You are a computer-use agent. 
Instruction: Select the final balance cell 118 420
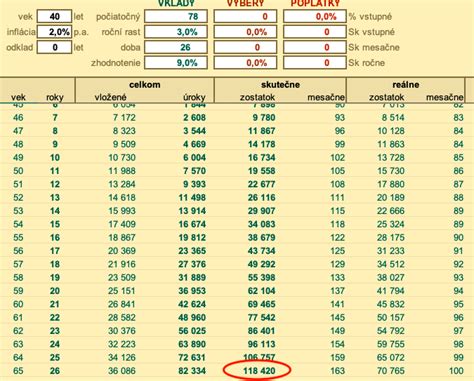pyautogui.click(x=259, y=371)
